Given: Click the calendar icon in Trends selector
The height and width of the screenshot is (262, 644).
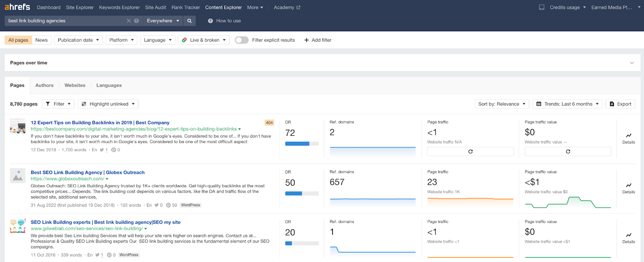Looking at the screenshot, I should (539, 104).
